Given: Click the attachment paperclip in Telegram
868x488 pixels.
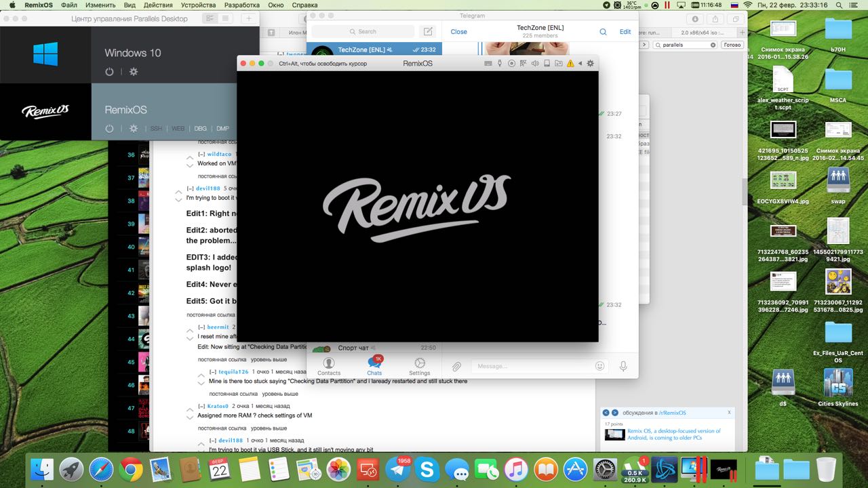Looking at the screenshot, I should tap(456, 366).
